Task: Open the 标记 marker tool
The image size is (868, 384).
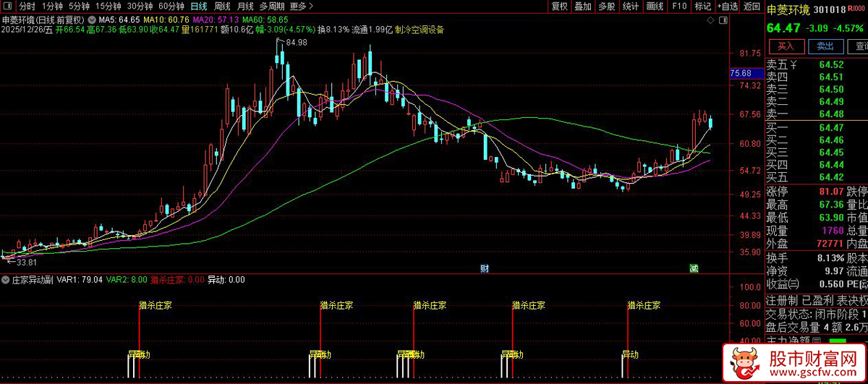Action: (702, 6)
